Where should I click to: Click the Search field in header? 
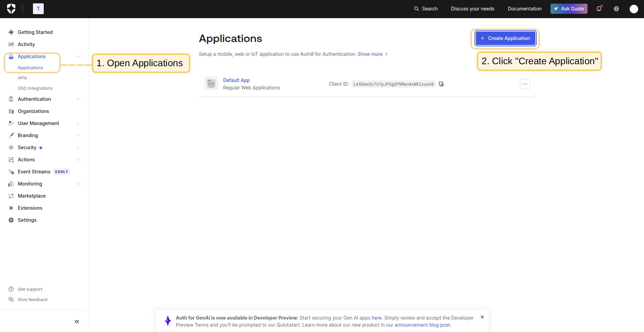pyautogui.click(x=426, y=9)
